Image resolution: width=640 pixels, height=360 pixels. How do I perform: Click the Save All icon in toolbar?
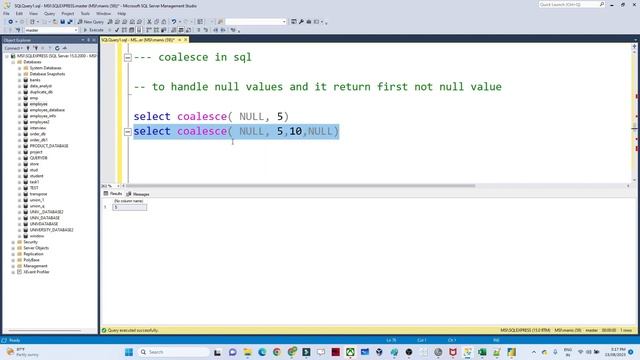coord(70,22)
